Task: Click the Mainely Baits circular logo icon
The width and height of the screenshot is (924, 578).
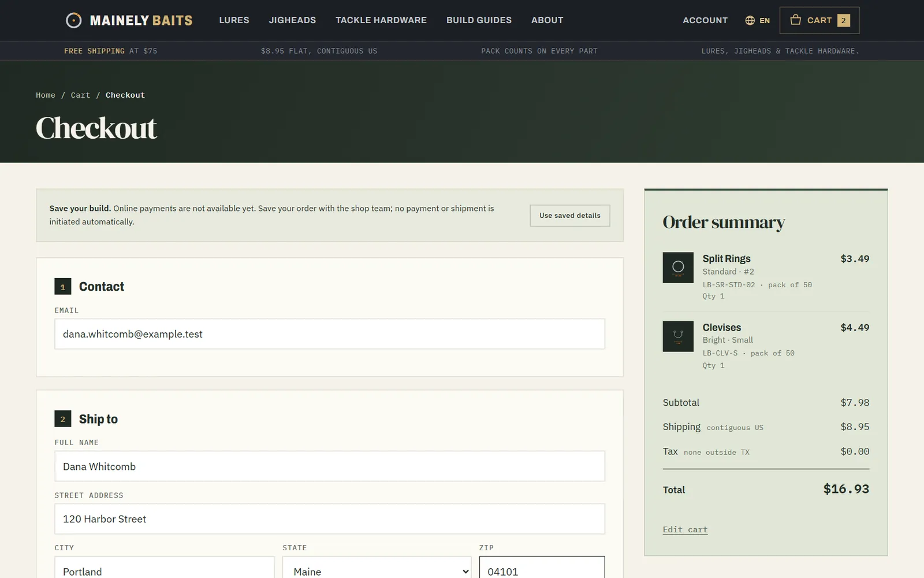Action: pyautogui.click(x=74, y=20)
